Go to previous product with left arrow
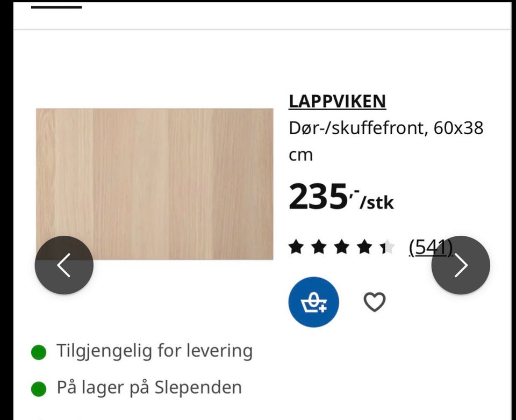516x420 pixels. [x=64, y=265]
